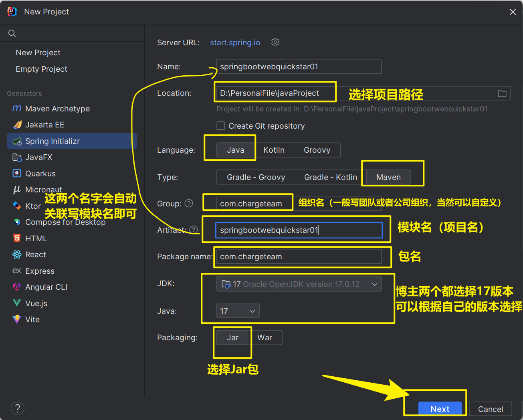Click the Package name field
The image size is (523, 420).
[x=299, y=256]
